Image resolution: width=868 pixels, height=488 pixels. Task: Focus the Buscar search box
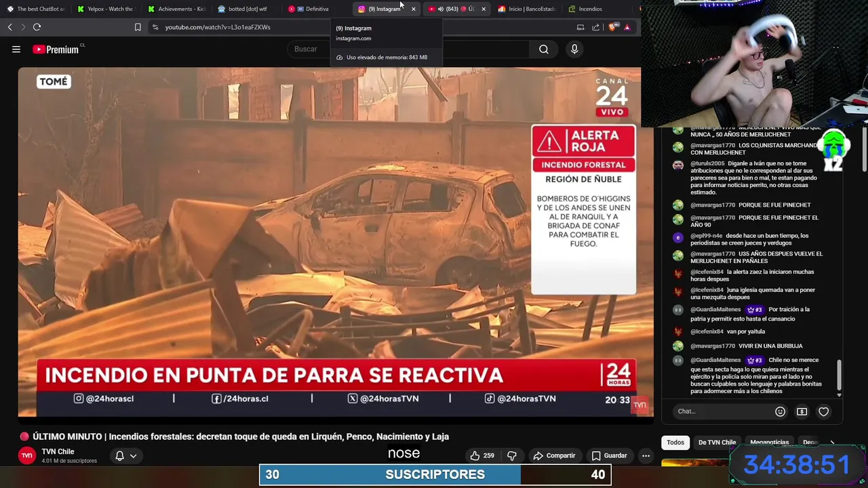tap(407, 49)
